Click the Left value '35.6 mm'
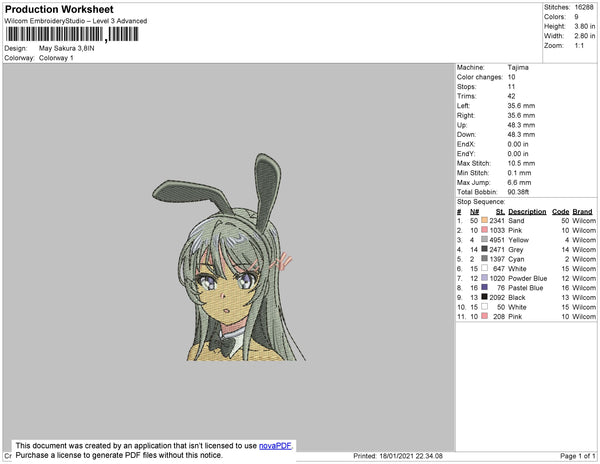 click(522, 106)
